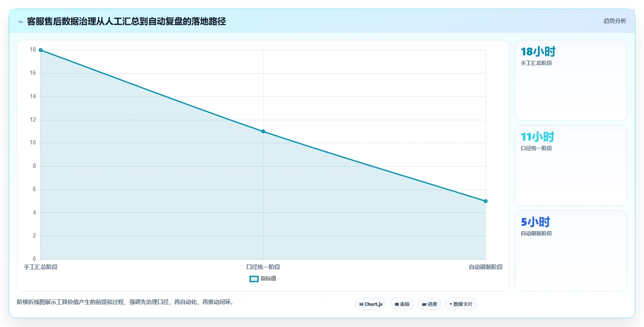644x327 pixels.
Task: Click the data point at 手工汇总阶段
Action: (41, 50)
